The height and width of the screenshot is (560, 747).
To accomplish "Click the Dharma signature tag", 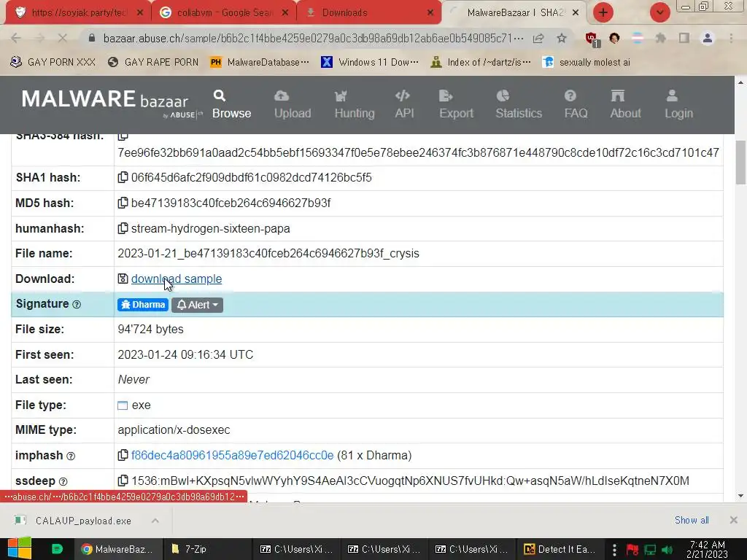I will pyautogui.click(x=143, y=305).
